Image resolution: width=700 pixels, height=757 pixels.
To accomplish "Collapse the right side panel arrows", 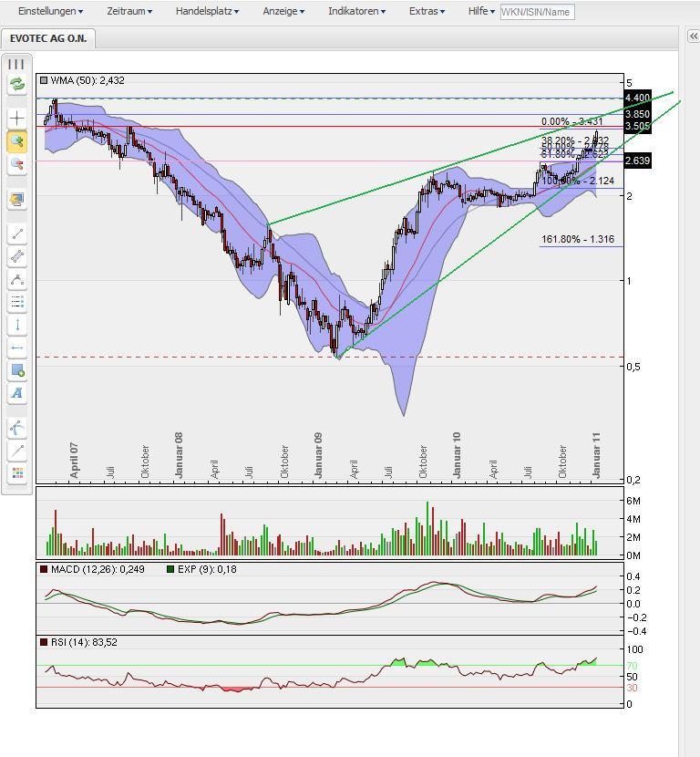I will [693, 36].
